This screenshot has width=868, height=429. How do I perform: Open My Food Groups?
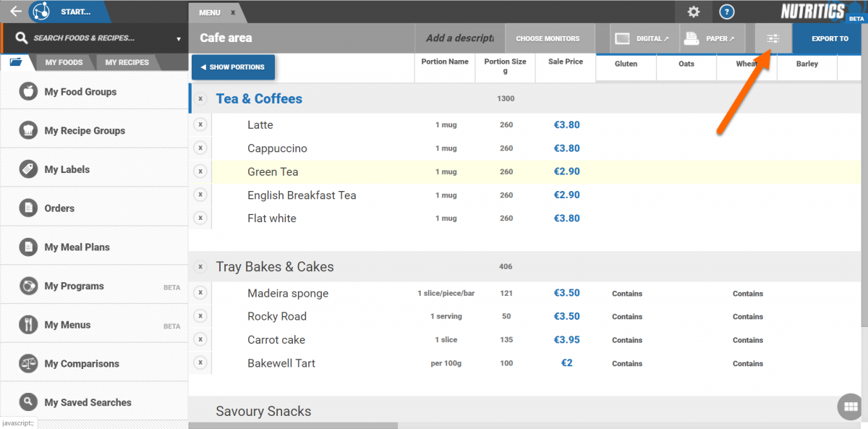80,92
